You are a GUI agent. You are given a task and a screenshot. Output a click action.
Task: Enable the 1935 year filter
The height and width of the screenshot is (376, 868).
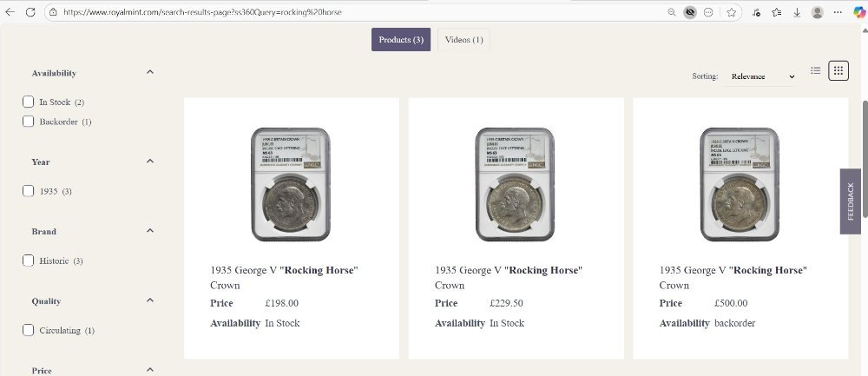tap(29, 191)
